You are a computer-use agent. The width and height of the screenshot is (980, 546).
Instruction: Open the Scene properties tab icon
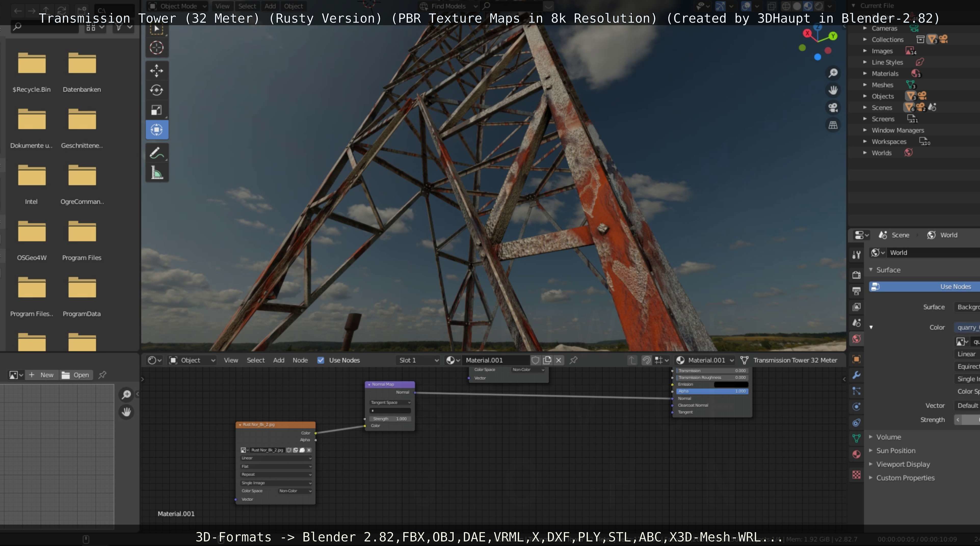coord(856,323)
